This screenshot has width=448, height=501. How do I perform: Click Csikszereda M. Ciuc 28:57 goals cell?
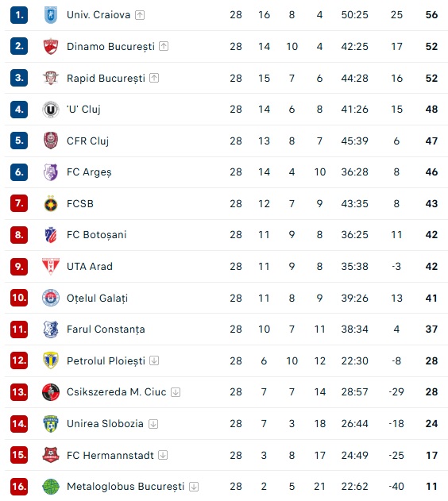[354, 391]
